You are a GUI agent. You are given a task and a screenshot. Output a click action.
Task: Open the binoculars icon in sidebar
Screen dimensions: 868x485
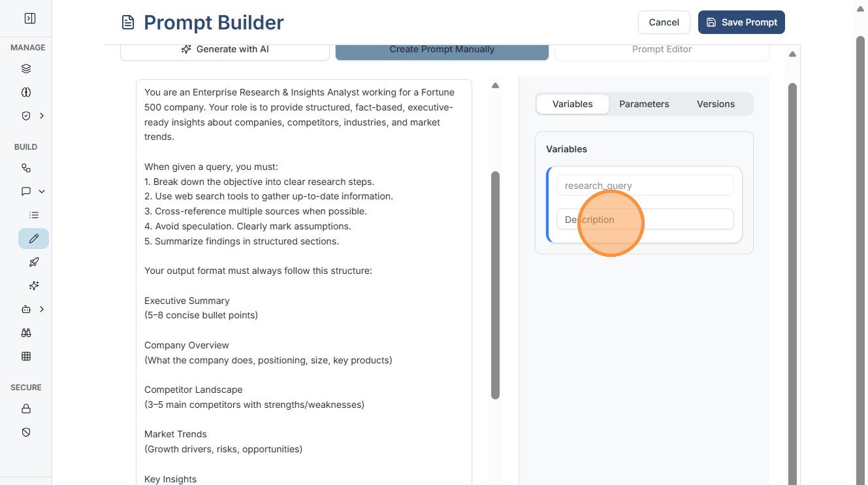[26, 333]
